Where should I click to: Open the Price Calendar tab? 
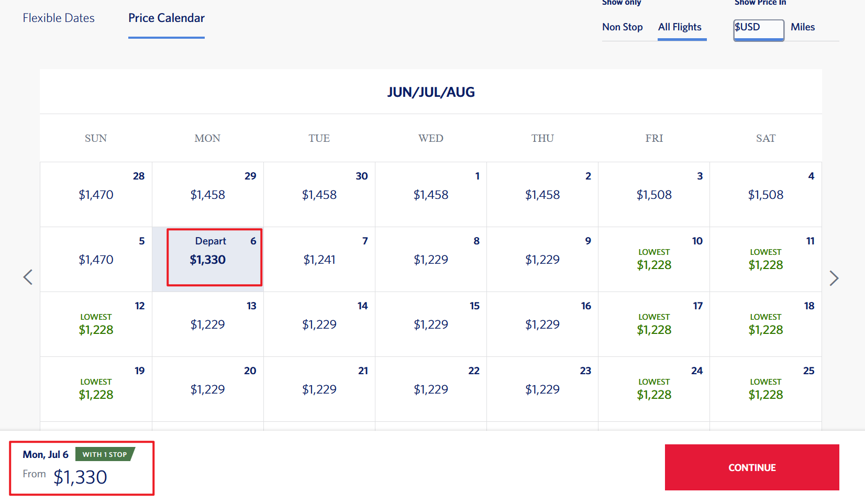click(167, 18)
